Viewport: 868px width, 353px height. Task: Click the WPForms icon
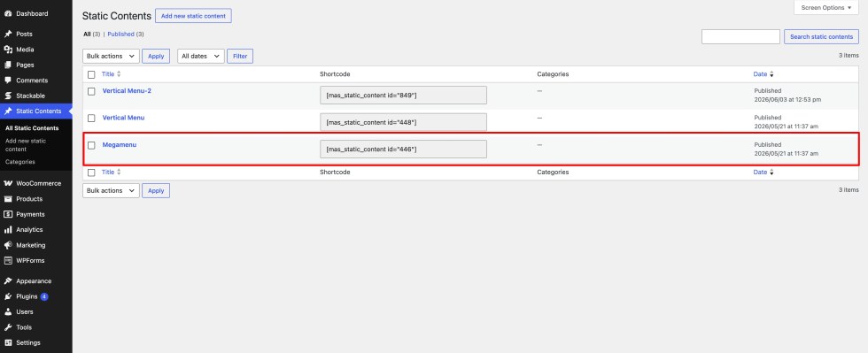point(8,261)
